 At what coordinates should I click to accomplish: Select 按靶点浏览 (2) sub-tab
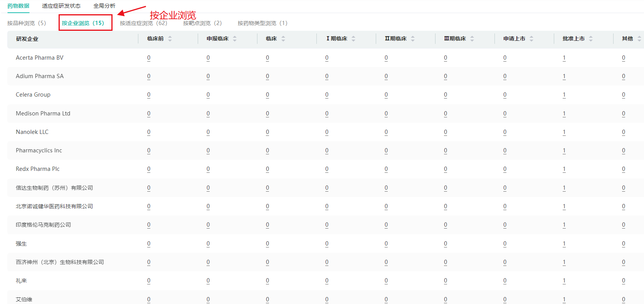point(203,23)
